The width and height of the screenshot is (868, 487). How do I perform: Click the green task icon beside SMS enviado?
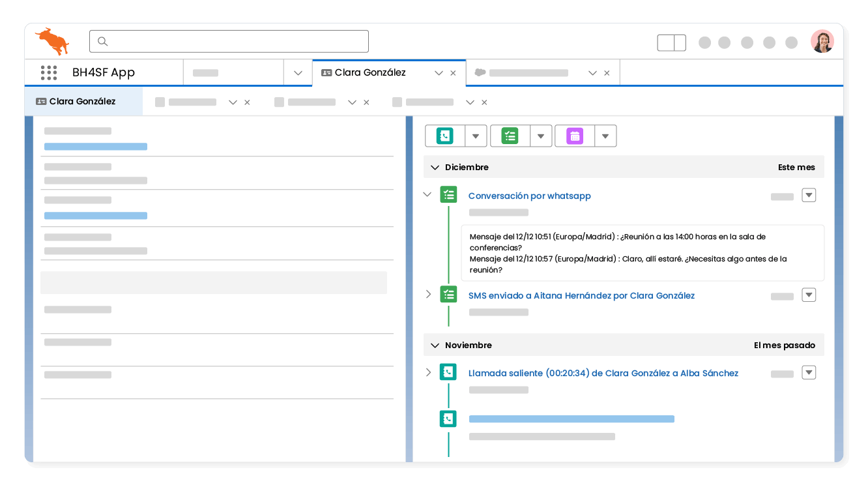[x=448, y=295]
